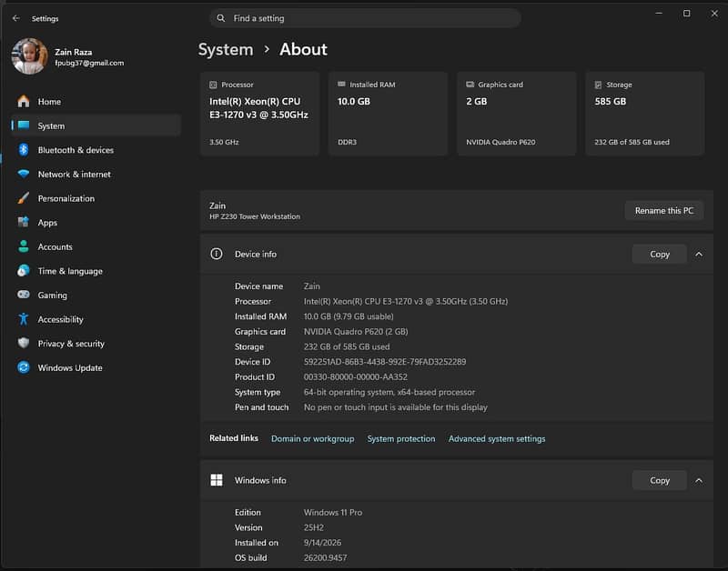
Task: Open Personalization settings
Action: click(x=96, y=198)
